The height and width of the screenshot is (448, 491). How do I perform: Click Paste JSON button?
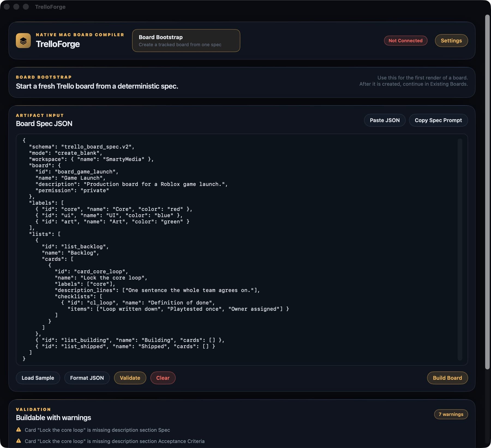point(385,120)
